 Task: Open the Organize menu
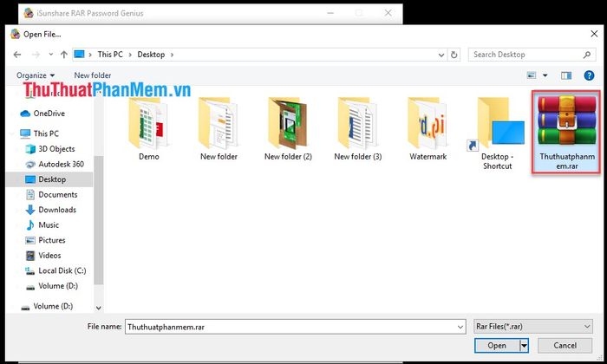tap(36, 75)
